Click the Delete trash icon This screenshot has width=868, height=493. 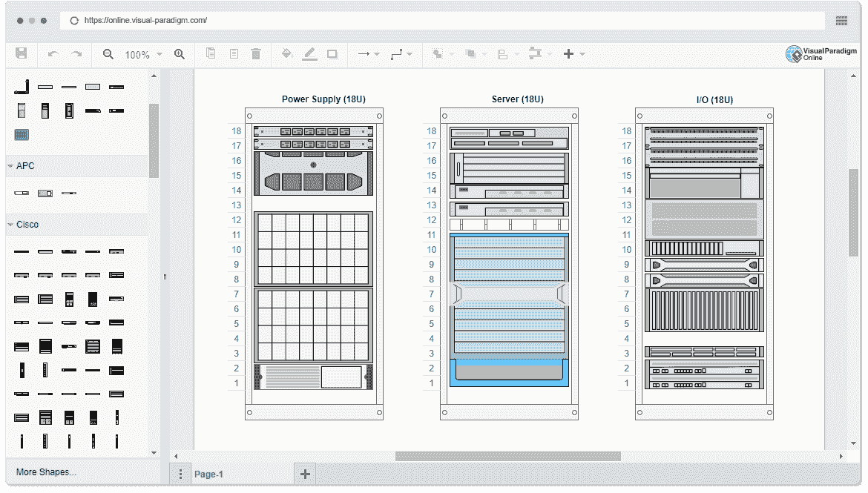click(256, 53)
